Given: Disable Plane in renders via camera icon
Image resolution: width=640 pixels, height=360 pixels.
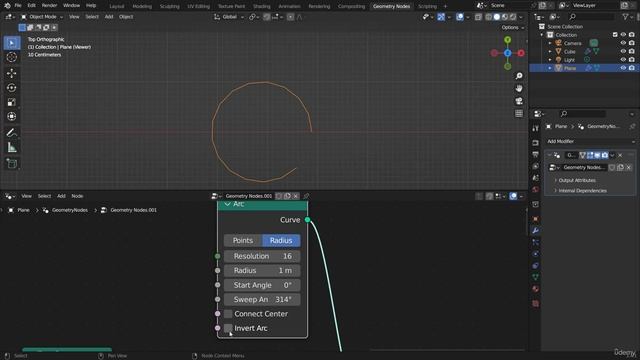Looking at the screenshot, I should pyautogui.click(x=632, y=68).
